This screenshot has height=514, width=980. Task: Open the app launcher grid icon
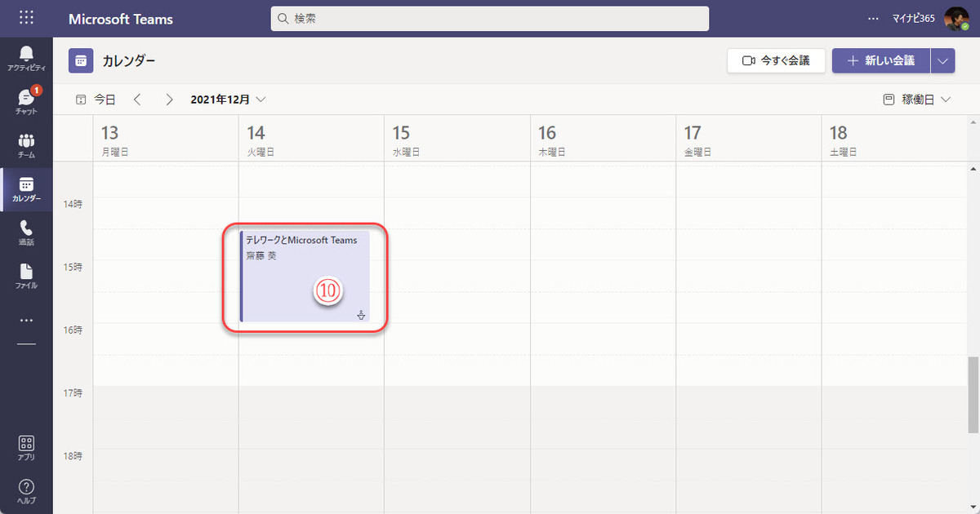(26, 18)
